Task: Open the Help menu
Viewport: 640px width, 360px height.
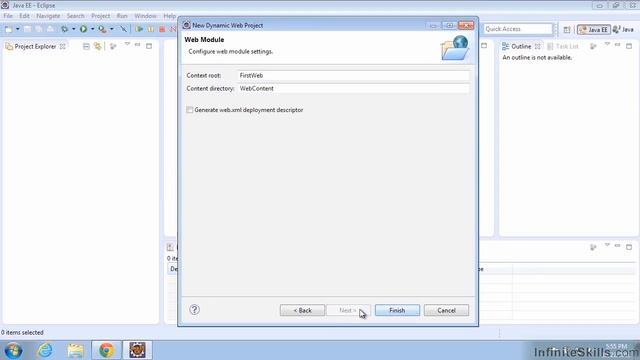Action: pos(169,16)
